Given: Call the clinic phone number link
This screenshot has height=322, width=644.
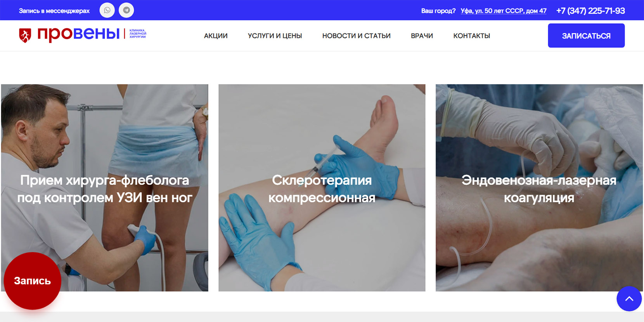Looking at the screenshot, I should tap(590, 11).
